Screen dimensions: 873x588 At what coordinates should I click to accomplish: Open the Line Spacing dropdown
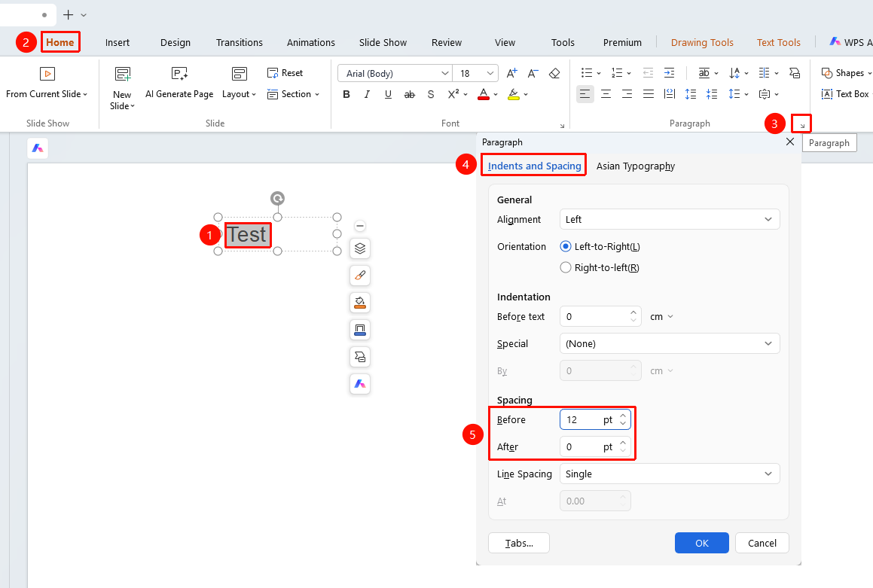tap(670, 474)
